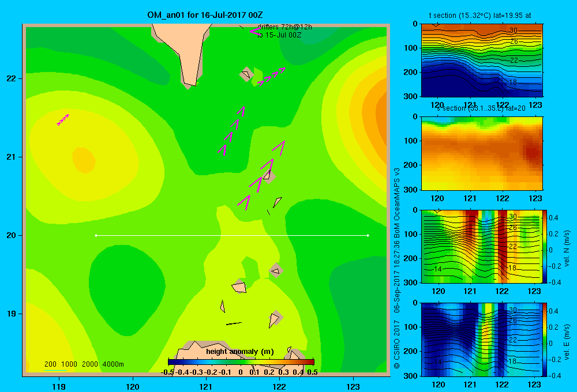This screenshot has height=392, width=577.
Task: Open the salinity section plot
Action: click(x=482, y=153)
